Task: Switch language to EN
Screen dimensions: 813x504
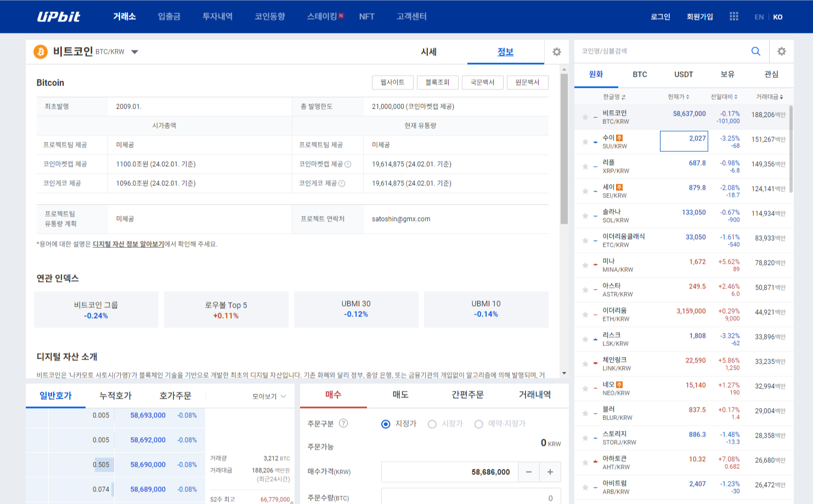Action: (x=759, y=17)
